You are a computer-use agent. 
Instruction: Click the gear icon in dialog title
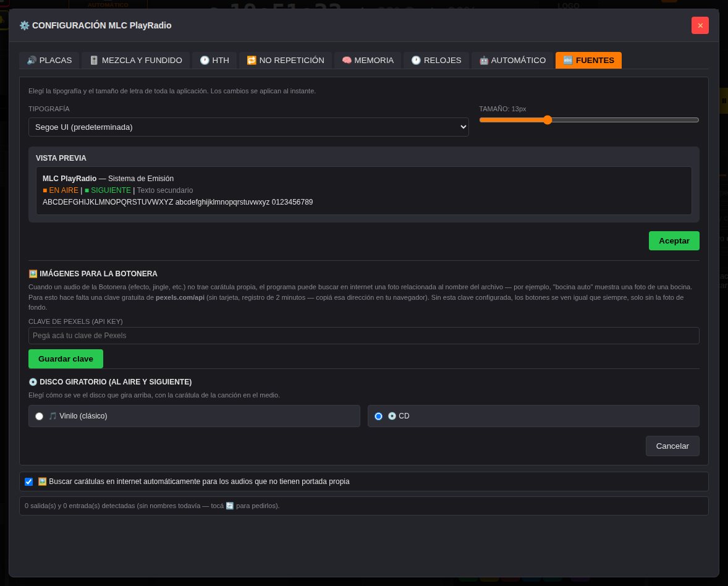click(25, 25)
